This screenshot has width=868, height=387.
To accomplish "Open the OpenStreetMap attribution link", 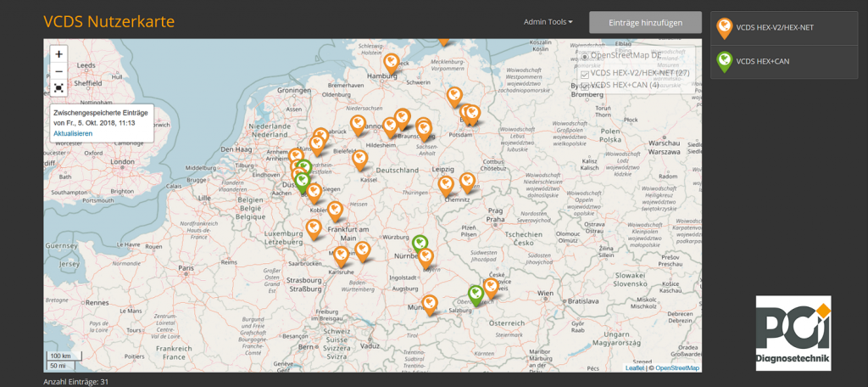I will point(677,368).
